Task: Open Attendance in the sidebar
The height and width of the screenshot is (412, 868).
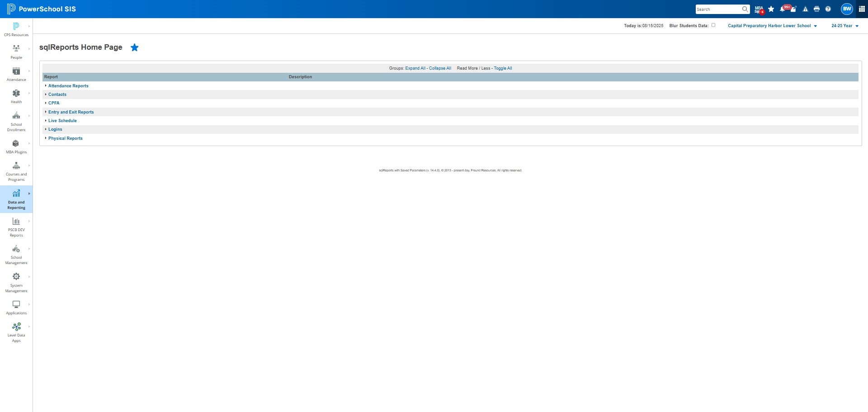Action: click(16, 74)
